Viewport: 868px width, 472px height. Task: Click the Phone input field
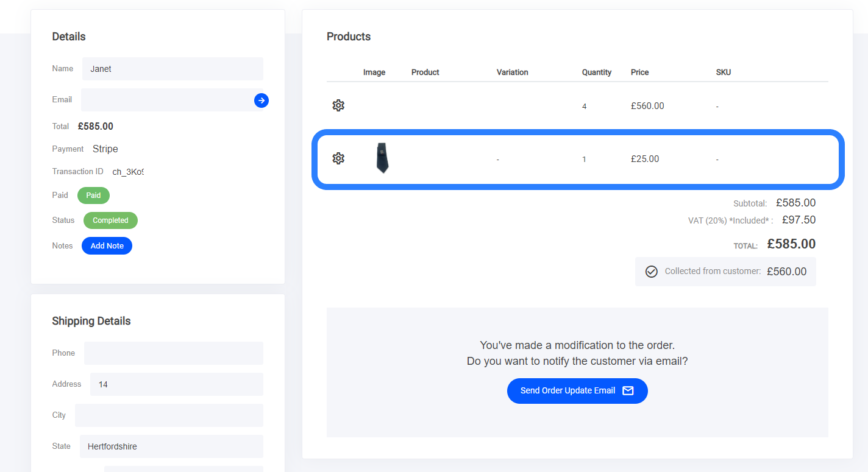click(173, 353)
